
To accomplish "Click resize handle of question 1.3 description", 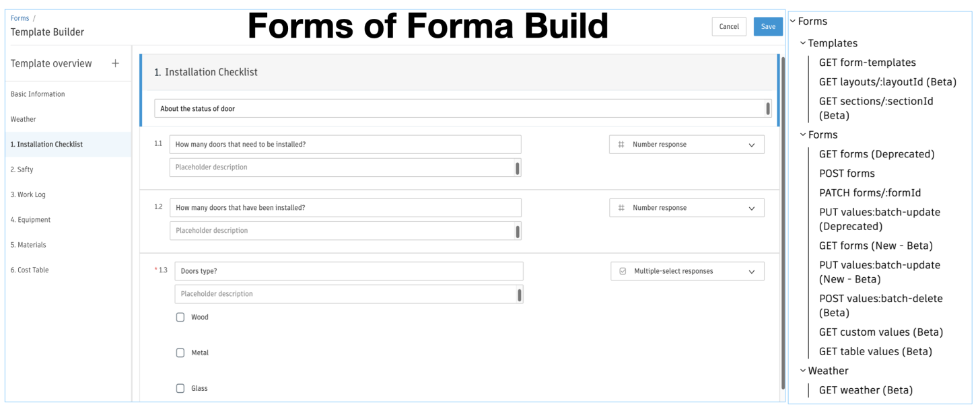I will point(519,295).
